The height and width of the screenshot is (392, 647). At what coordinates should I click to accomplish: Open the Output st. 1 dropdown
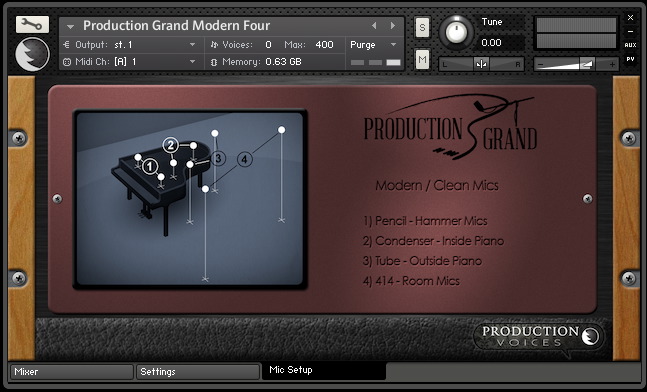pyautogui.click(x=129, y=45)
